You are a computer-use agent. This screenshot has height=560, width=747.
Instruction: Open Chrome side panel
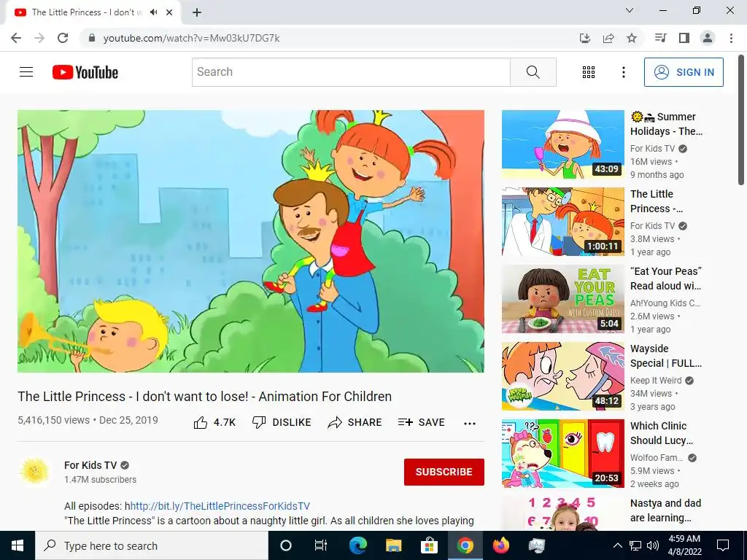[x=684, y=38]
